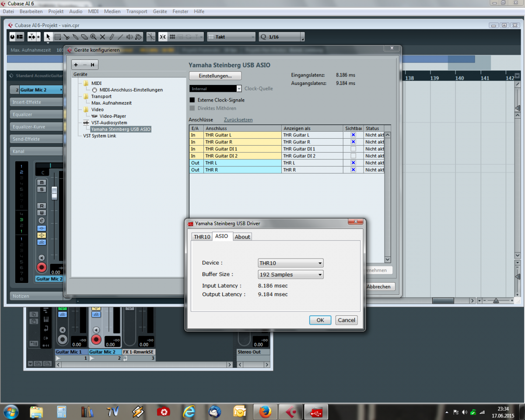The width and height of the screenshot is (525, 420).
Task: Open Internet Explorer in taskbar
Action: pos(189,412)
